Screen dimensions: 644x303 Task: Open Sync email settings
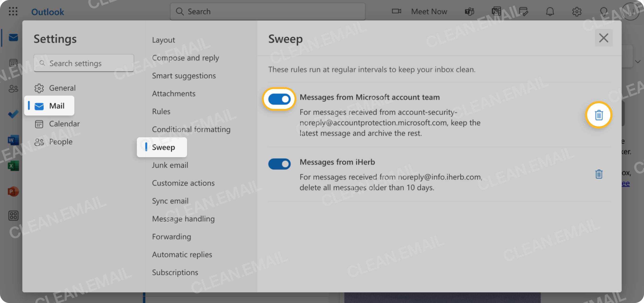pos(170,201)
